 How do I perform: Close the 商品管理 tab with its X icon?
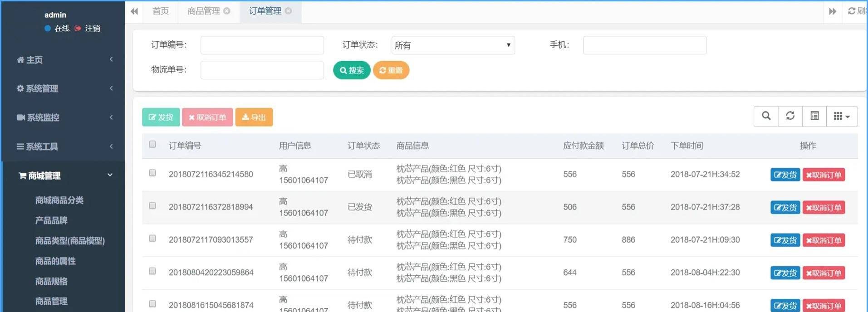click(x=227, y=11)
